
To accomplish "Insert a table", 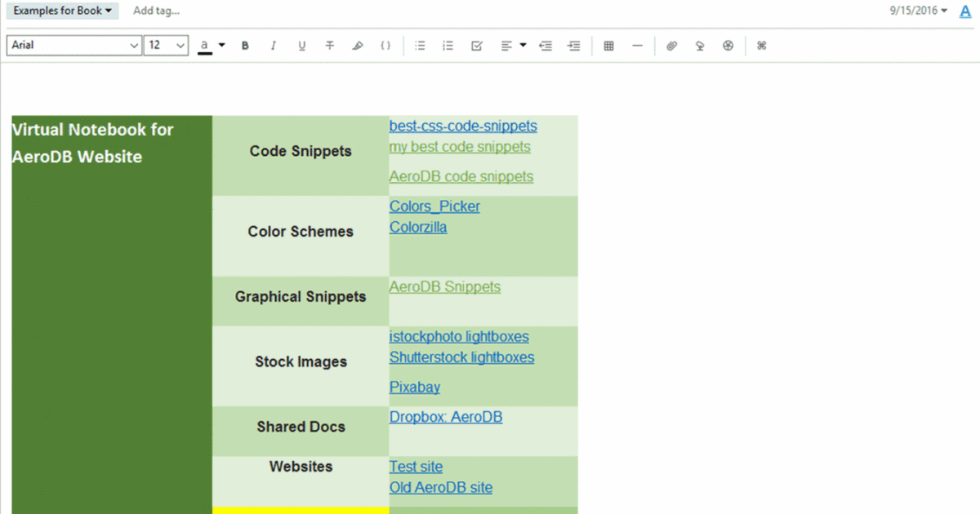I will [x=608, y=45].
